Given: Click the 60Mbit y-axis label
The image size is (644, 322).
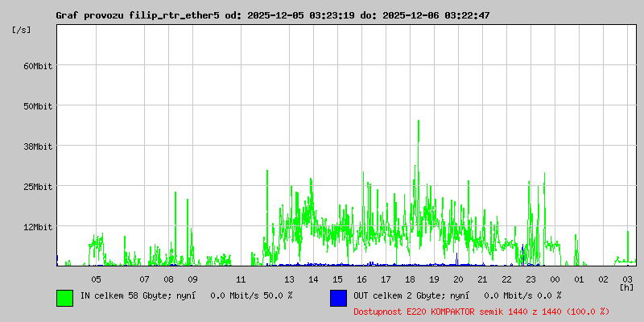Looking at the screenshot, I should point(38,65).
